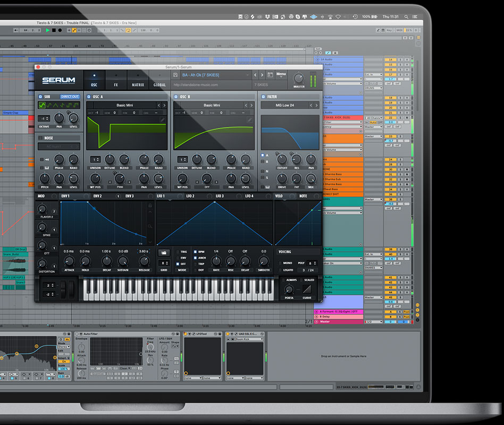Click next wavetable arrow for OSC A
504x425 pixels.
point(164,105)
